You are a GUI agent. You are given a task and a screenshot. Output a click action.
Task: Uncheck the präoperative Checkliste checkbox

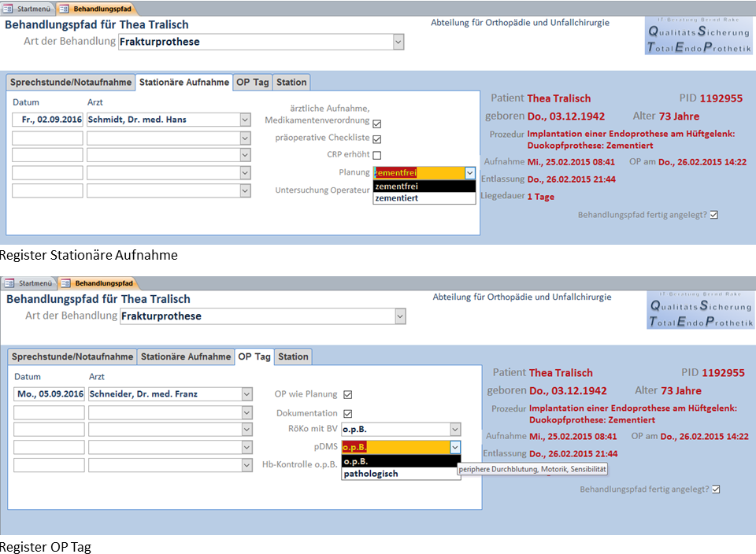(x=377, y=138)
